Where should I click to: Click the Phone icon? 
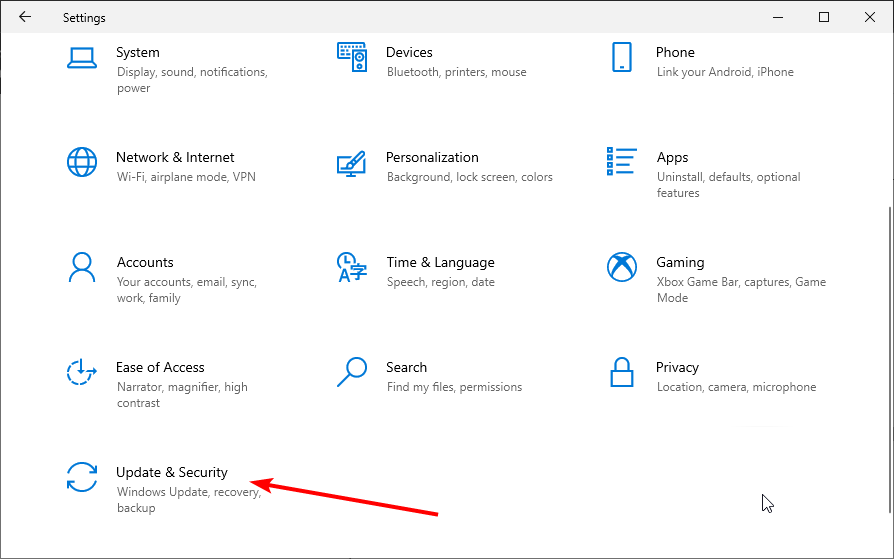pos(621,56)
